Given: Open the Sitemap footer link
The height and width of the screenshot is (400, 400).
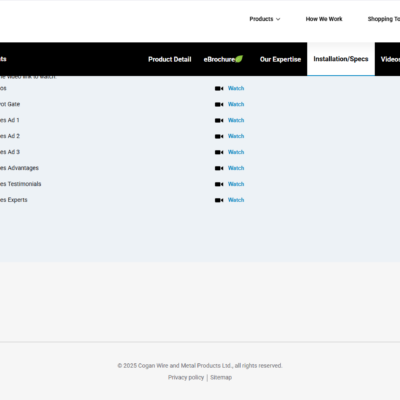Looking at the screenshot, I should click(x=221, y=377).
